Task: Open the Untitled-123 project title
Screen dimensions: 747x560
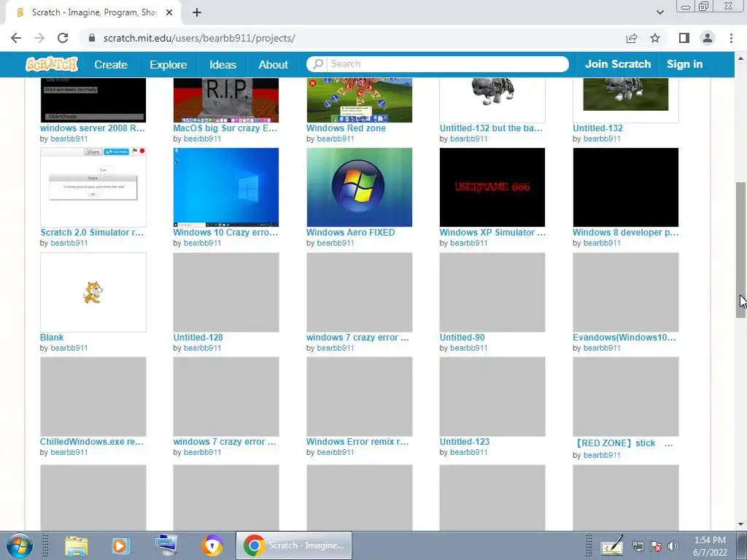Action: (465, 441)
